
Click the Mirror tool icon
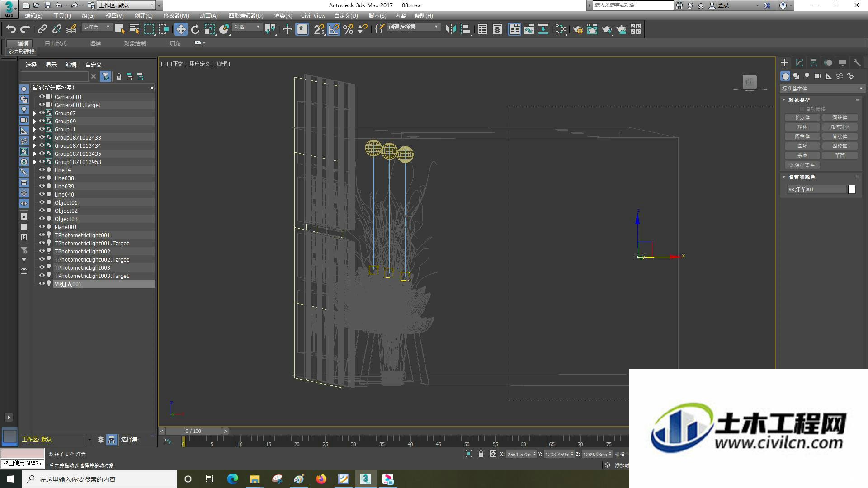pyautogui.click(x=451, y=29)
